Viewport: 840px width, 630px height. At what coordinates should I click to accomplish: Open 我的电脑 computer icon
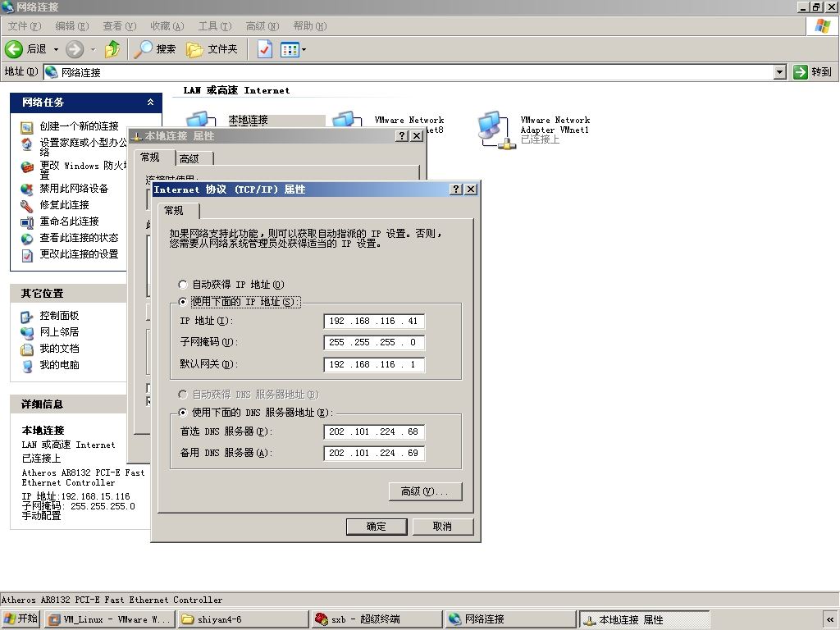coord(27,366)
